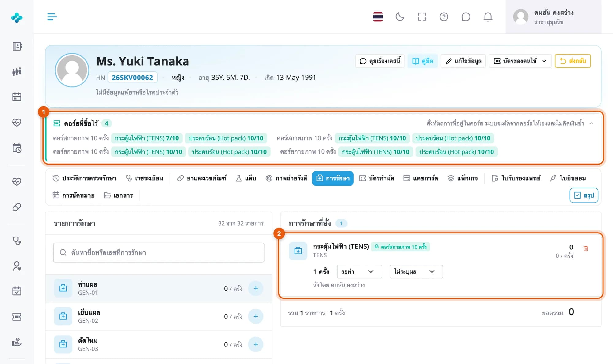Click the สรุป summary button
Viewport: 613px width, 364px height.
click(584, 195)
